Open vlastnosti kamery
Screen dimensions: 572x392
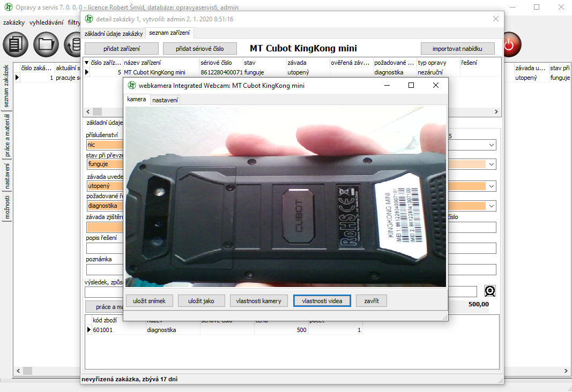[x=258, y=301]
